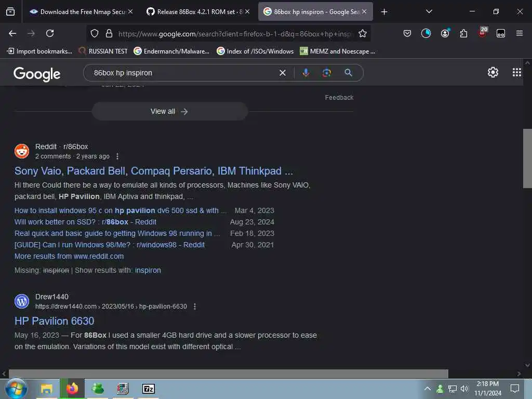The width and height of the screenshot is (532, 399).
Task: Bookmark this page with the star
Action: (x=363, y=33)
